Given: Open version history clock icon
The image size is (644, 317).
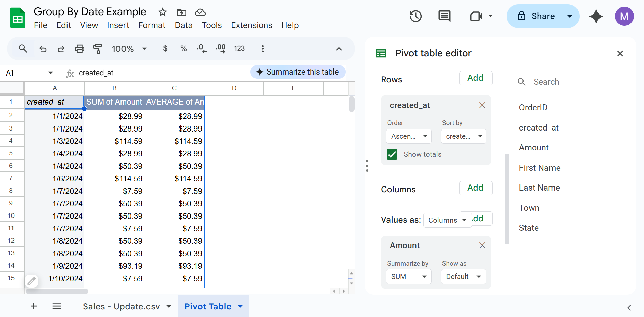Looking at the screenshot, I should click(415, 16).
